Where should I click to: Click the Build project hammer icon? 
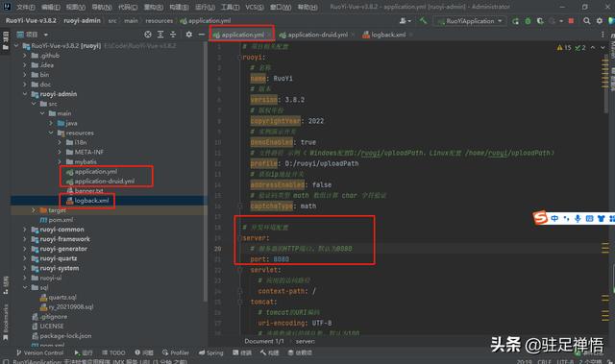coord(423,21)
